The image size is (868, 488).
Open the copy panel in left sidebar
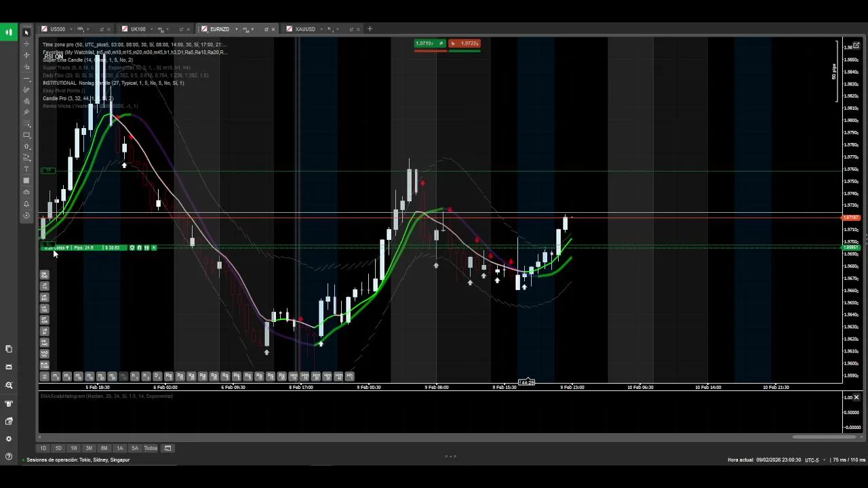tap(9, 349)
